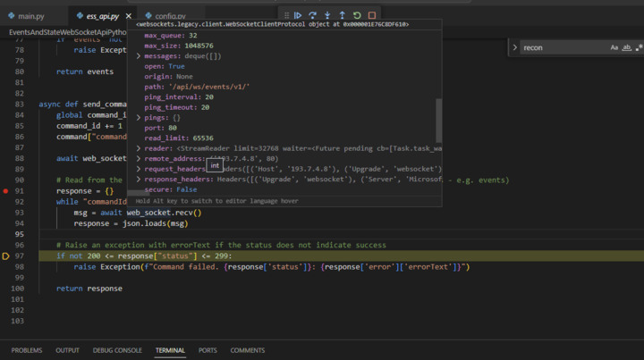Image resolution: width=644 pixels, height=360 pixels.
Task: Click the debug Step Out icon
Action: click(342, 15)
